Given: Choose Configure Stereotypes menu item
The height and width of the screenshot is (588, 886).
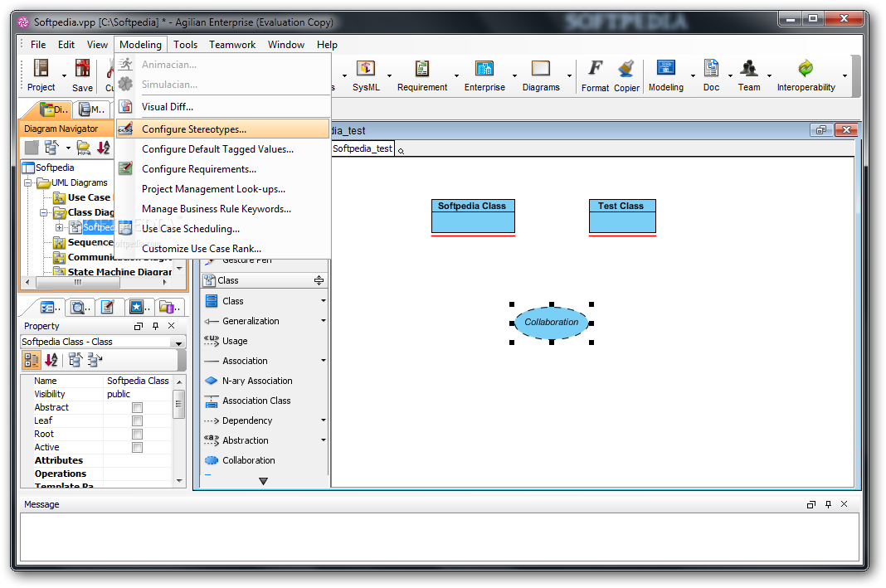Looking at the screenshot, I should coord(222,129).
